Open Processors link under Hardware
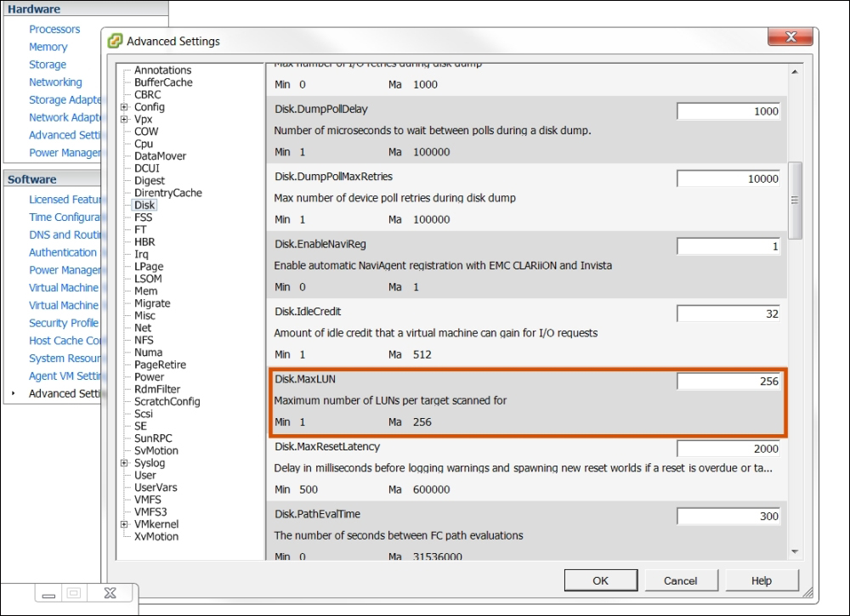Screen dimensions: 850x616 [x=54, y=29]
